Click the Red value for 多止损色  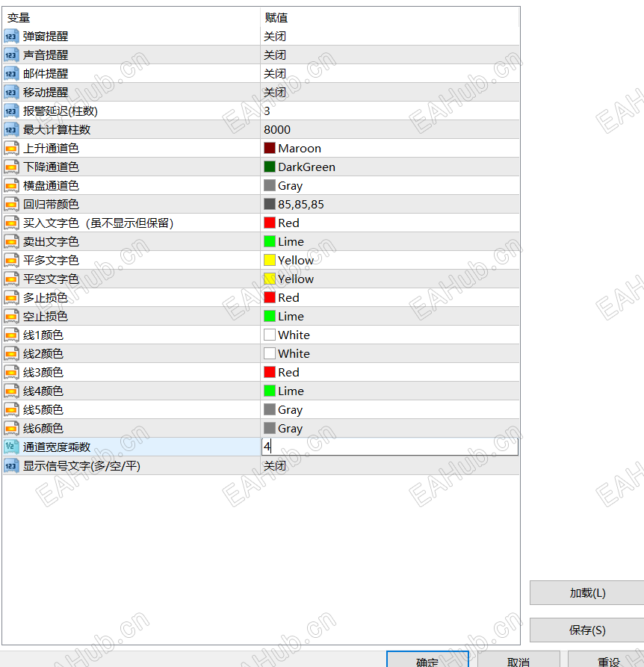click(x=289, y=298)
